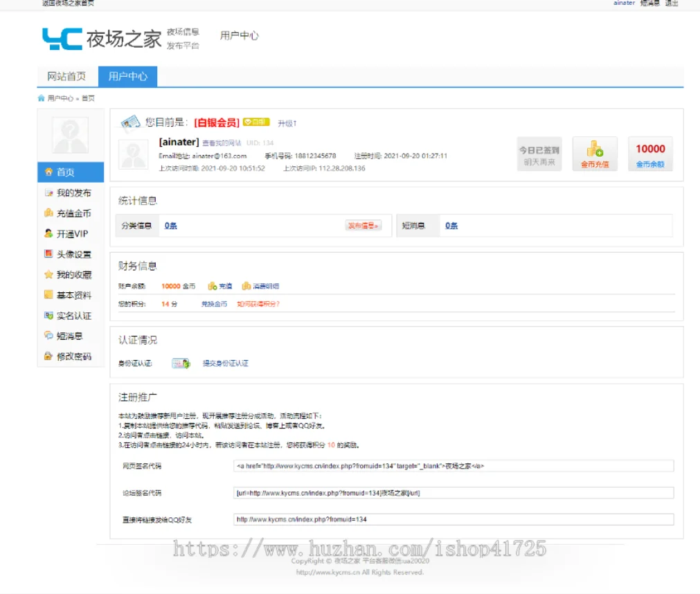The image size is (700, 594).
Task: Click the speech bubble icon for 短消息
Action: pyautogui.click(x=48, y=336)
